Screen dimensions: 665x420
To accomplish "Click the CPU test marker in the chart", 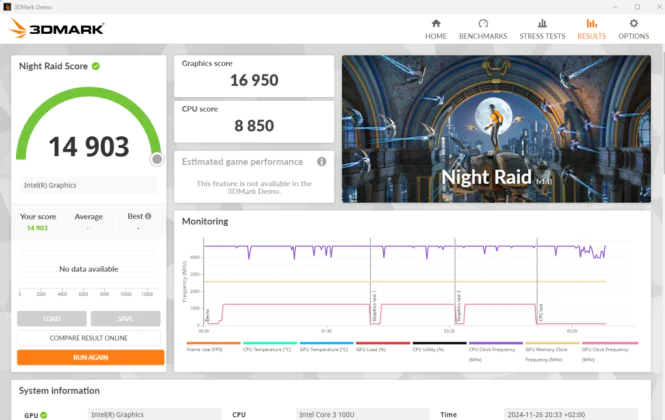I will click(541, 312).
